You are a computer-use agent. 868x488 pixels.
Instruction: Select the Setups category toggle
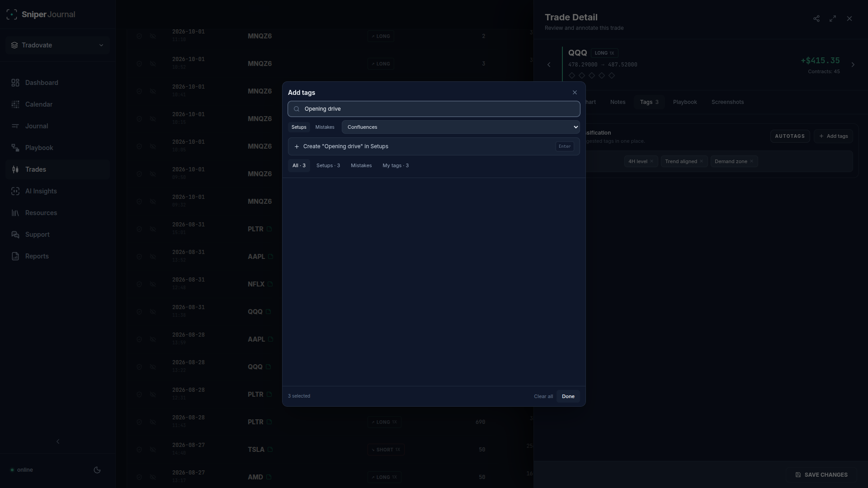299,127
